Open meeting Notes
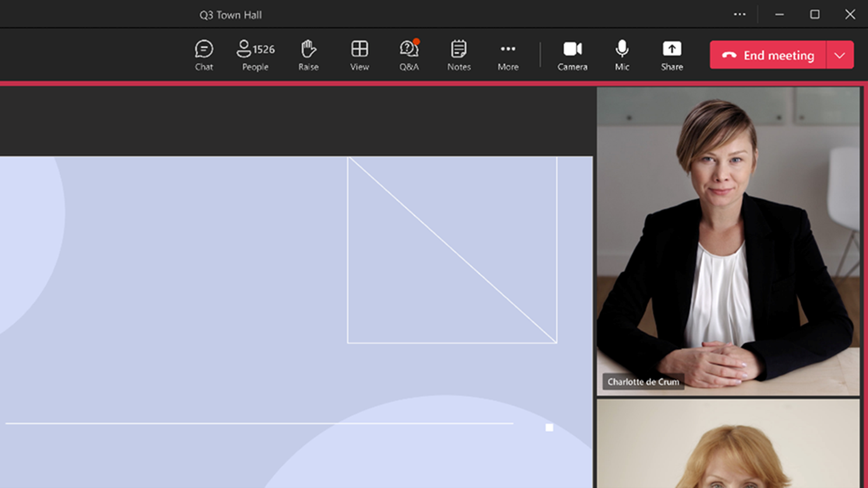This screenshot has height=488, width=868. (459, 55)
